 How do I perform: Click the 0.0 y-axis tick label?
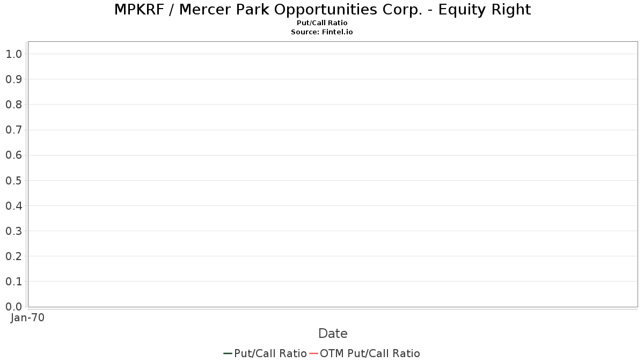13,307
